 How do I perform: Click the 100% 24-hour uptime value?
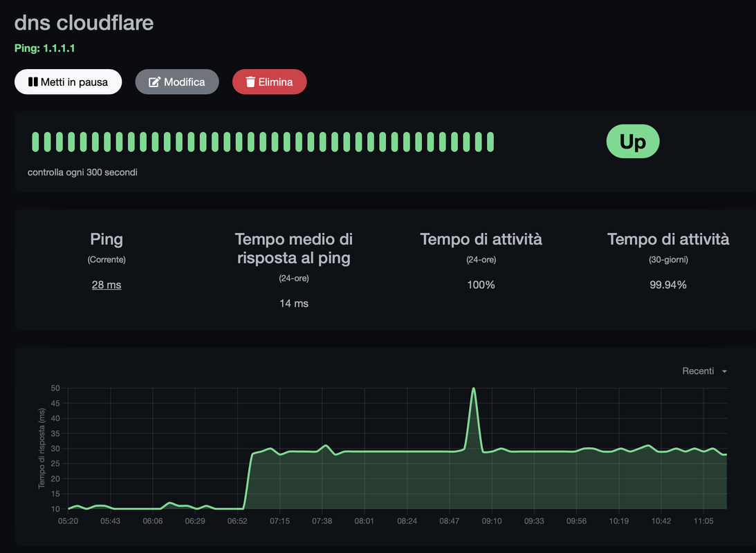[481, 285]
